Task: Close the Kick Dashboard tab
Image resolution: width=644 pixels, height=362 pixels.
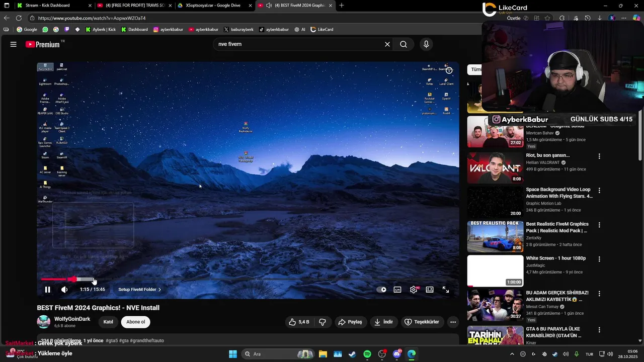Action: click(x=90, y=6)
